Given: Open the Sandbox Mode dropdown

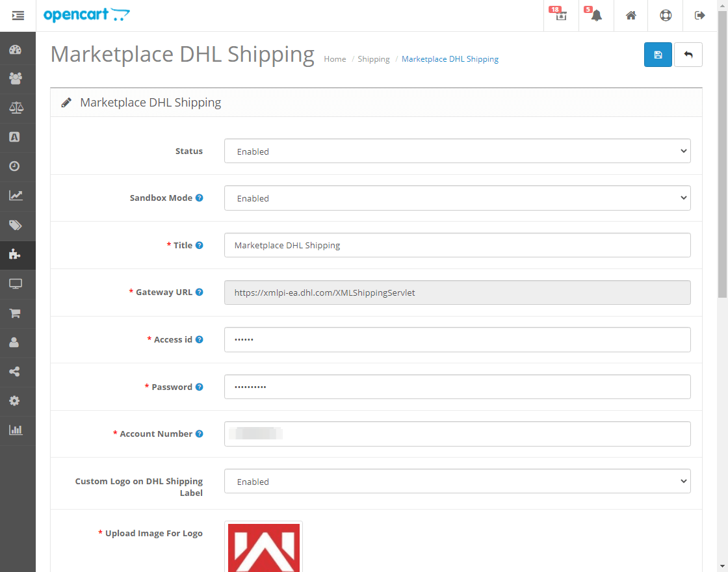Looking at the screenshot, I should pos(458,198).
